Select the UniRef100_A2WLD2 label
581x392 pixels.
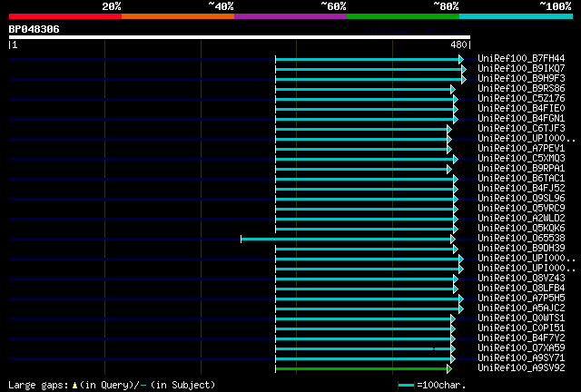[521, 218]
